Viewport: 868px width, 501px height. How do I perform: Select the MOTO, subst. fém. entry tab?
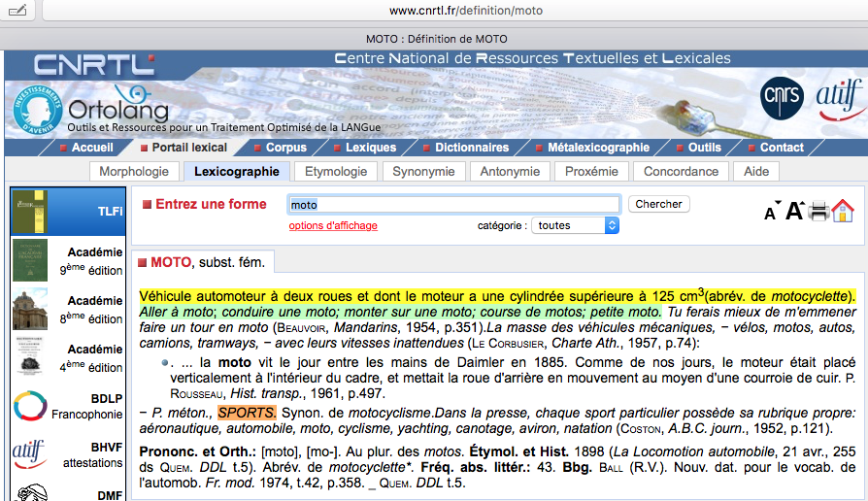[x=203, y=262]
